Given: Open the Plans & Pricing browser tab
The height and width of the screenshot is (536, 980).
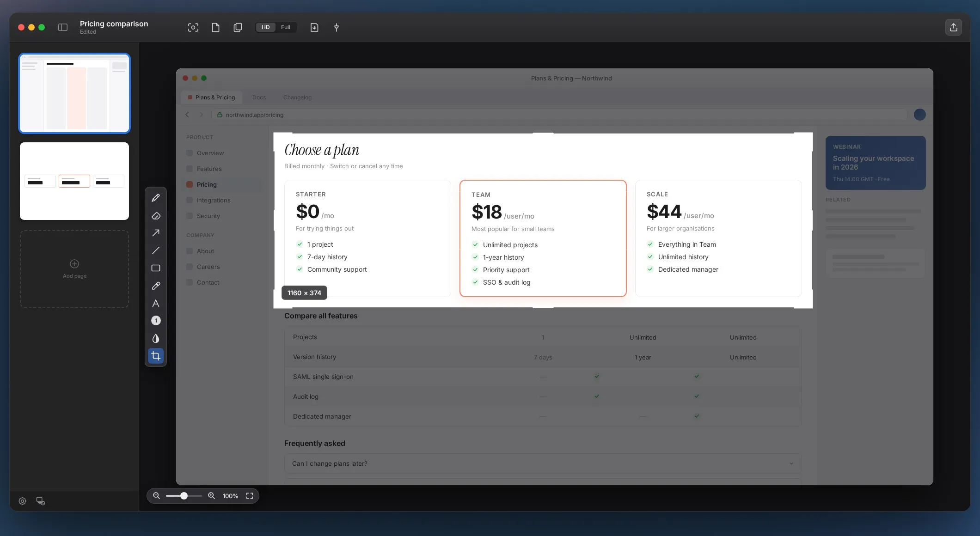Looking at the screenshot, I should click(x=211, y=97).
